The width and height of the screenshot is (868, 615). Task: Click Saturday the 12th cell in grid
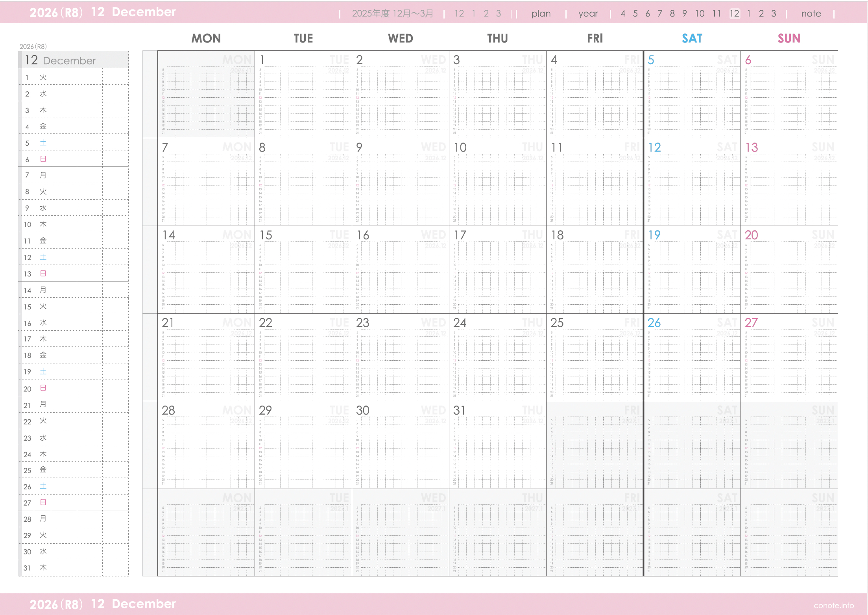[x=692, y=182]
